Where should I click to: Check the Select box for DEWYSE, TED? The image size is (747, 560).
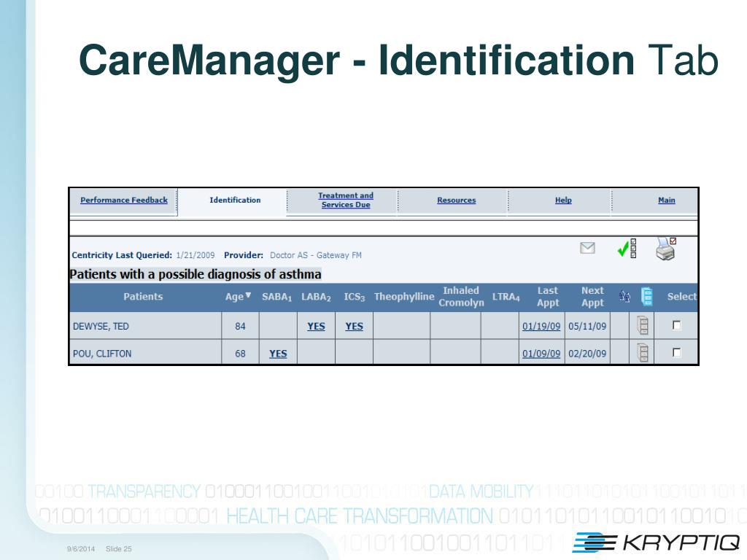coord(676,325)
